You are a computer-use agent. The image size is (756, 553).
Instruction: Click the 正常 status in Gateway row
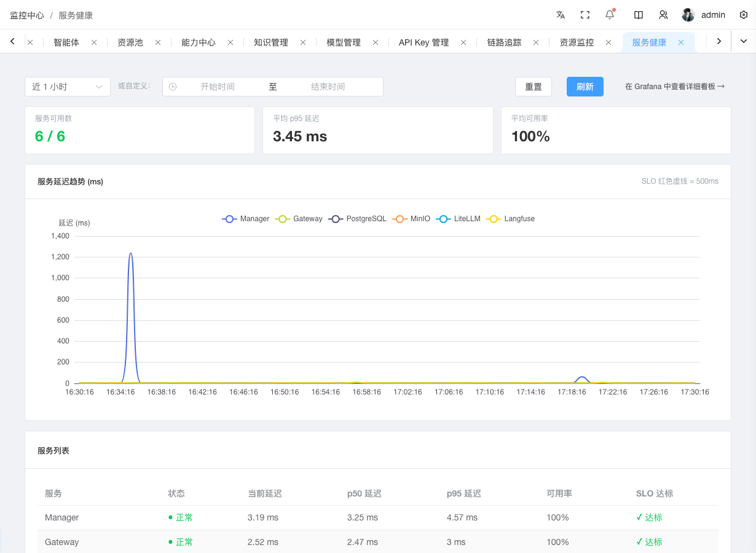pos(180,542)
